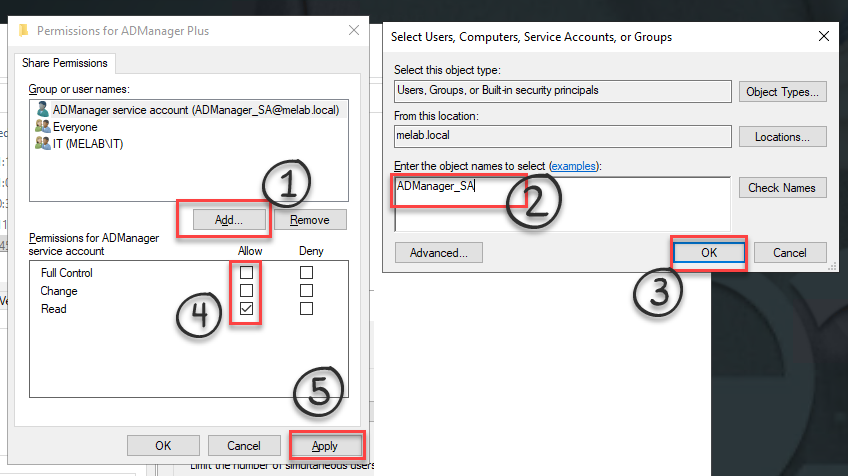The image size is (848, 476).
Task: Check the Read Deny checkbox
Action: [x=306, y=309]
